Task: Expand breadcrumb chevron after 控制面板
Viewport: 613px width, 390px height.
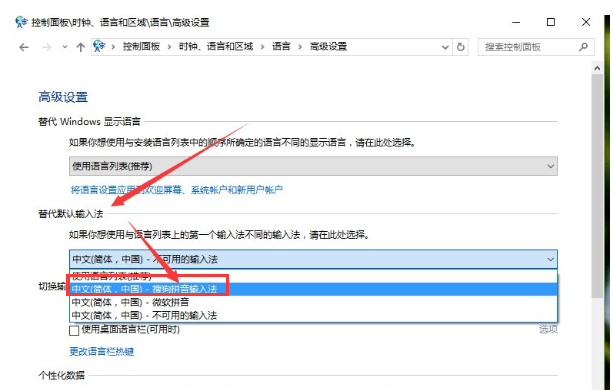Action: (x=169, y=47)
